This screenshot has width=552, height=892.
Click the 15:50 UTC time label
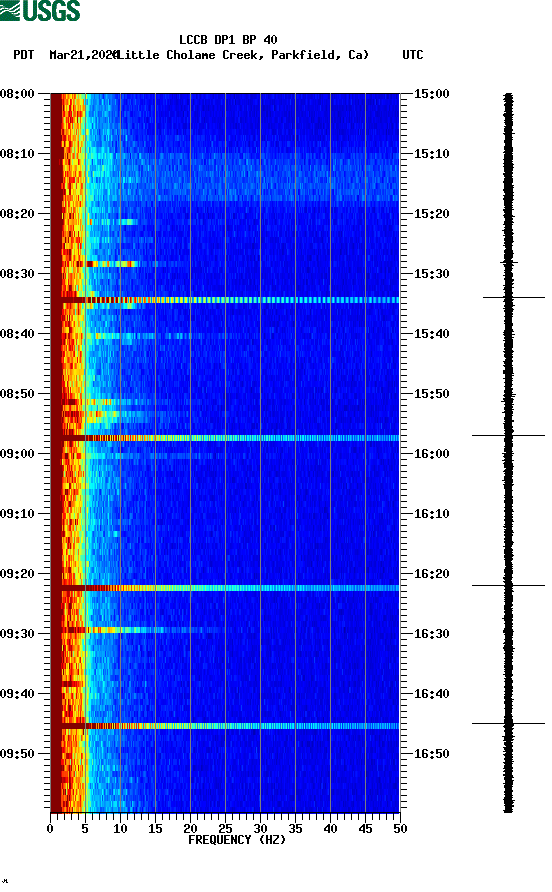click(431, 394)
